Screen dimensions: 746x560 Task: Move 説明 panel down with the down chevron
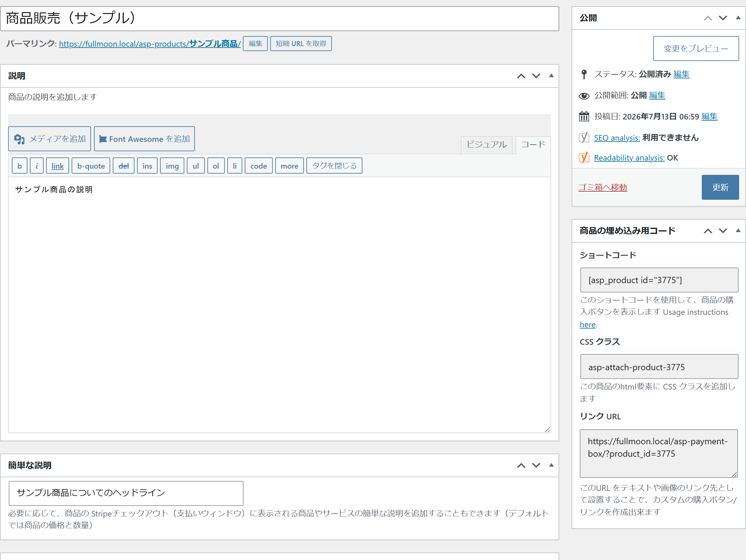click(x=536, y=76)
